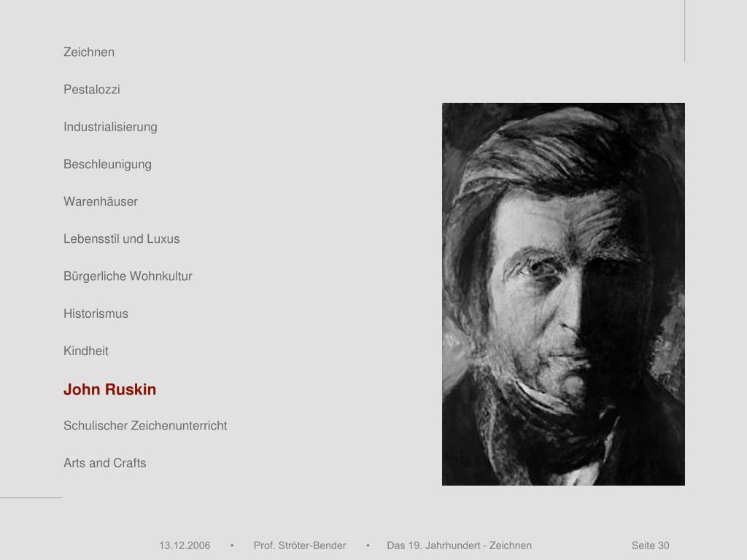The height and width of the screenshot is (560, 747).
Task: Click the date 13.12.2006 in footer
Action: [x=185, y=545]
